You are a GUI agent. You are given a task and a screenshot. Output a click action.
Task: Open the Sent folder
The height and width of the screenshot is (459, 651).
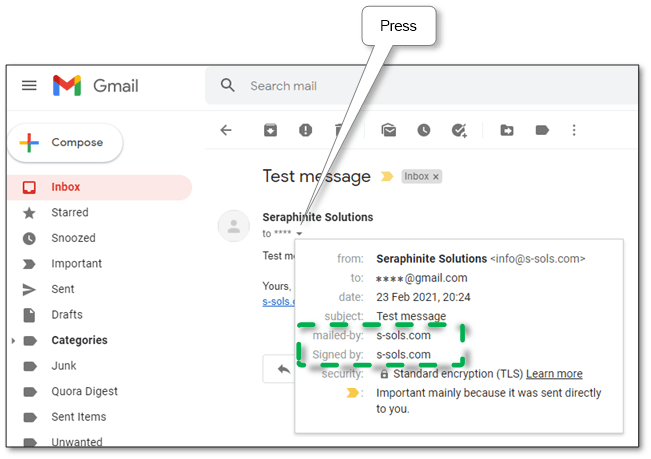62,289
